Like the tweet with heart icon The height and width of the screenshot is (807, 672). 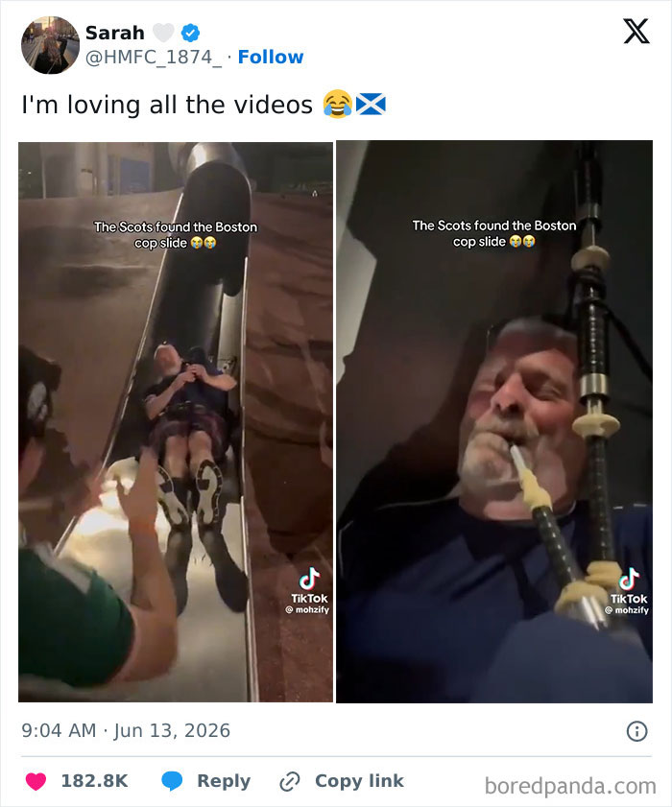click(36, 781)
